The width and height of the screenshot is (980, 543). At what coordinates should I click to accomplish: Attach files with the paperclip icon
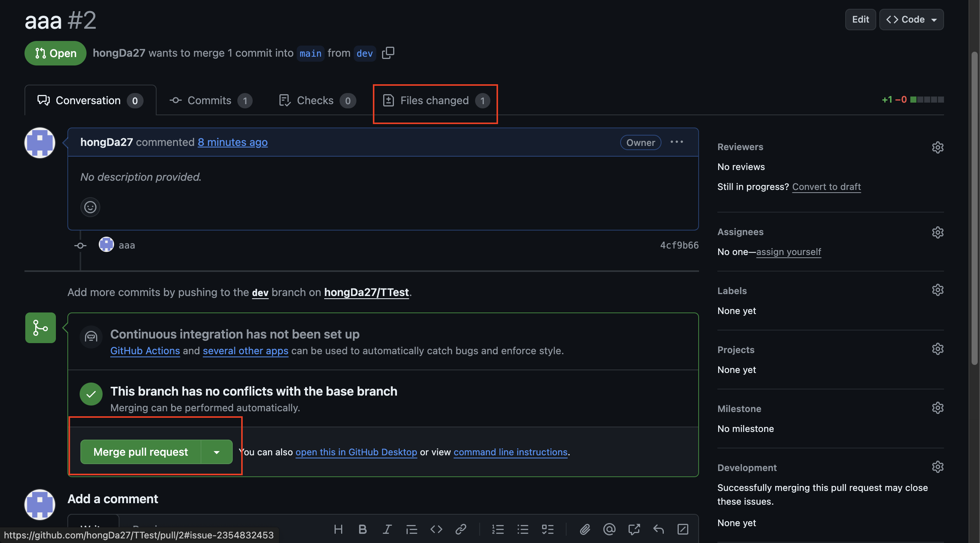pos(585,529)
